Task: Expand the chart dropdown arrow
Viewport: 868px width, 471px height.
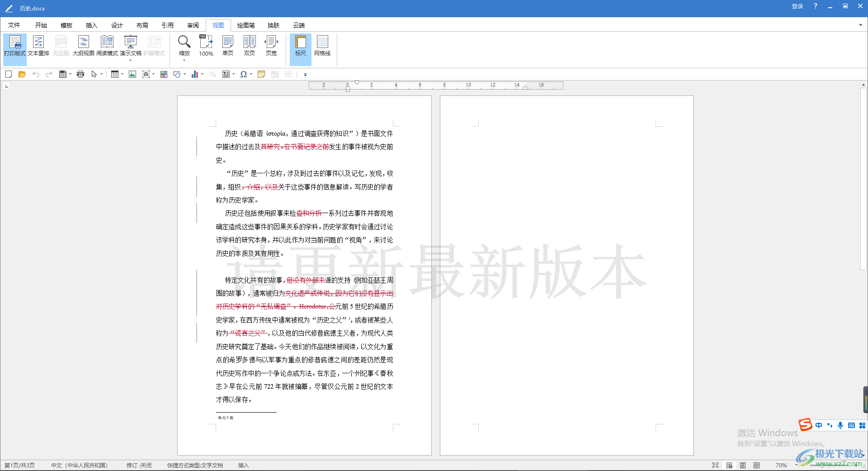Action: (202, 74)
